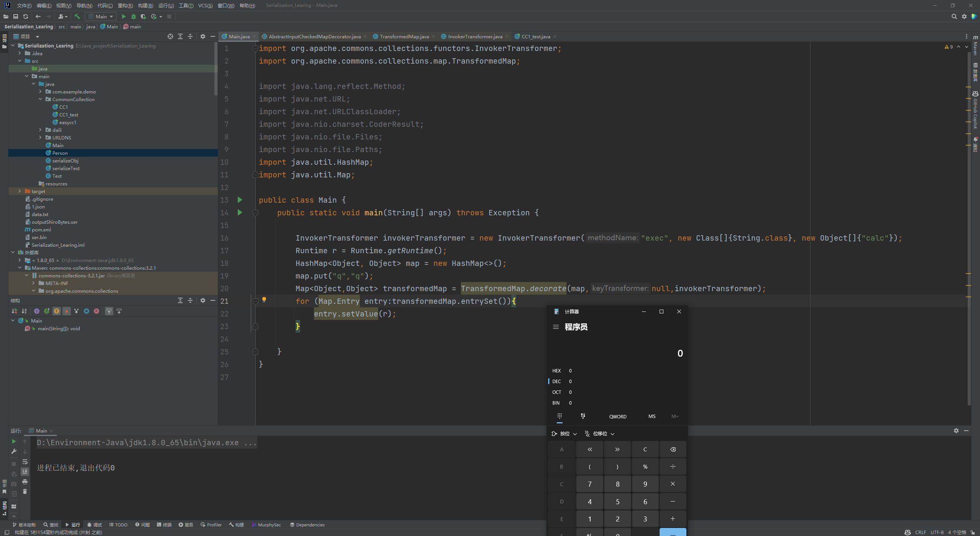Screen dimensions: 980x536
Task: Sort structure view alphabetically
Action: coord(24,311)
